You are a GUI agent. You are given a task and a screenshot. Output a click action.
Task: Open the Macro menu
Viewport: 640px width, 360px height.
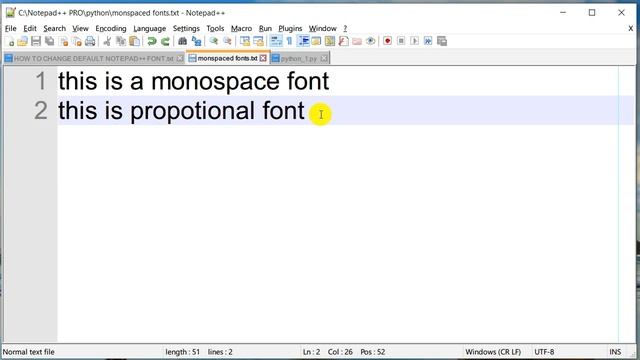click(241, 29)
